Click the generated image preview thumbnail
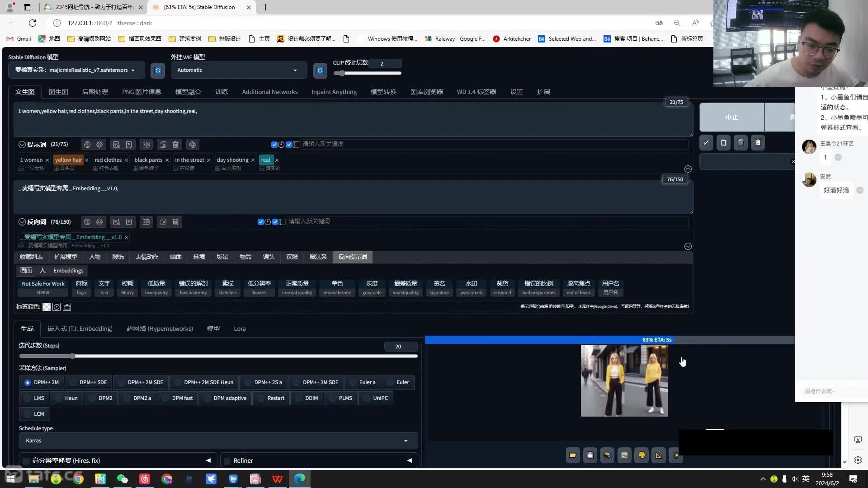Viewport: 868px width, 488px height. 624,380
